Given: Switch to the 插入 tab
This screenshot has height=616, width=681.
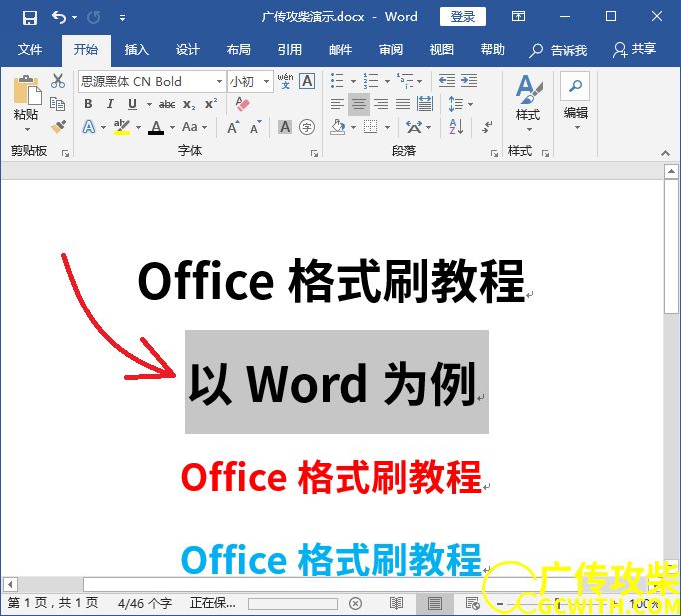Looking at the screenshot, I should pos(137,50).
